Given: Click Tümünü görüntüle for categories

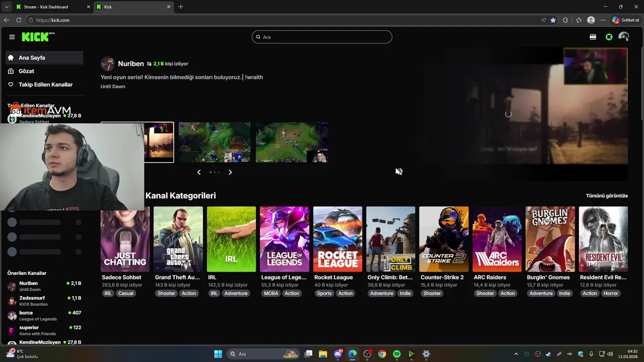Looking at the screenshot, I should point(607,196).
